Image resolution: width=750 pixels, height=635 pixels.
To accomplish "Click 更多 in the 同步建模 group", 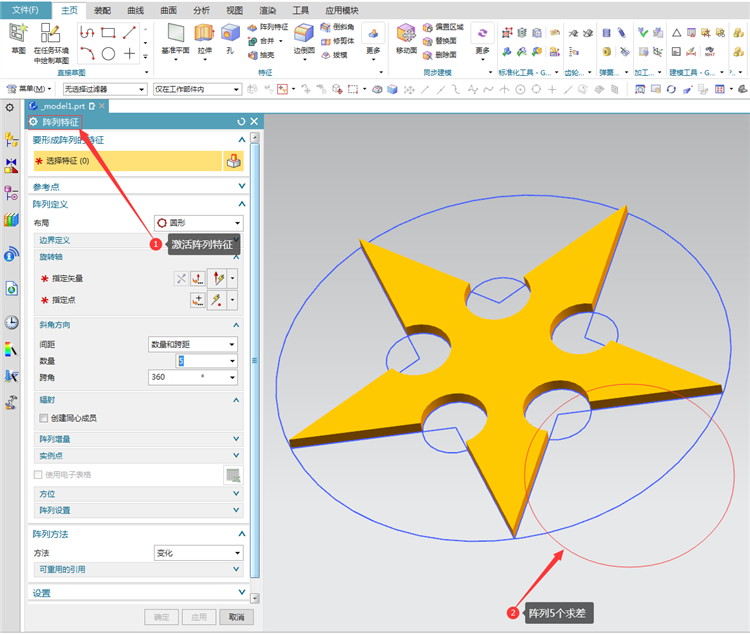I will (x=482, y=40).
